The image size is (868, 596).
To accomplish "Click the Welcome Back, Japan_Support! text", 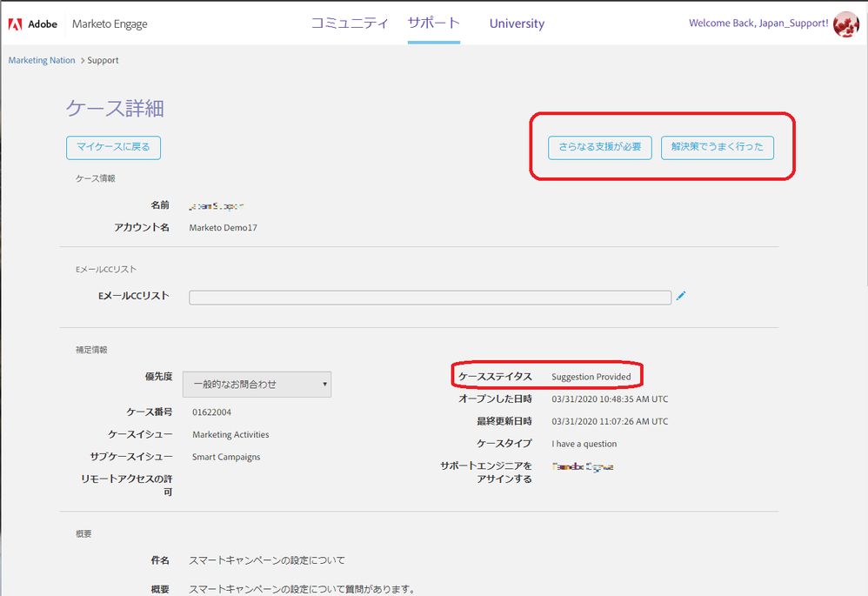I will coord(758,23).
